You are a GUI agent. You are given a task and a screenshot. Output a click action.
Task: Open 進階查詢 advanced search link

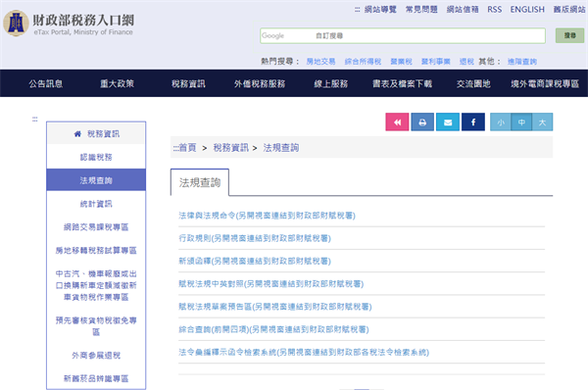(x=522, y=62)
